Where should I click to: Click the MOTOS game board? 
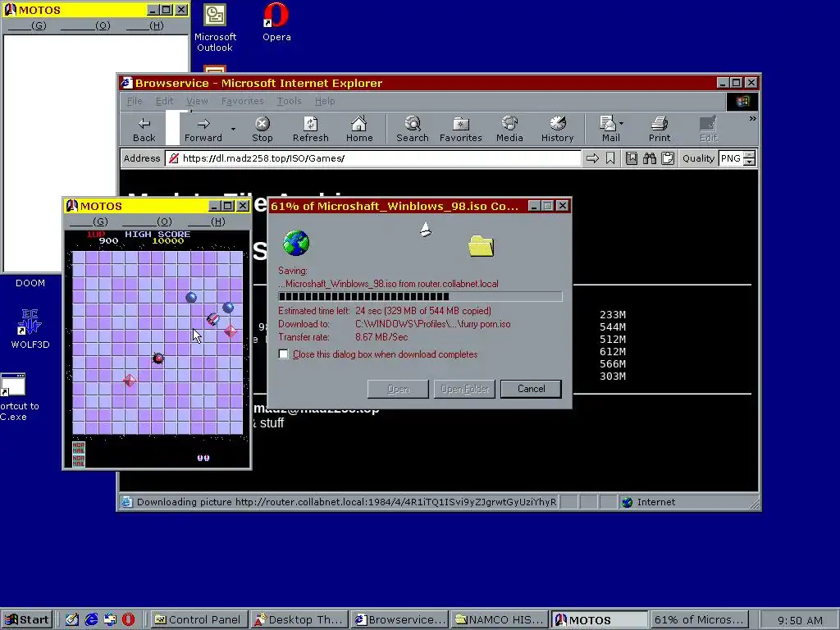157,342
